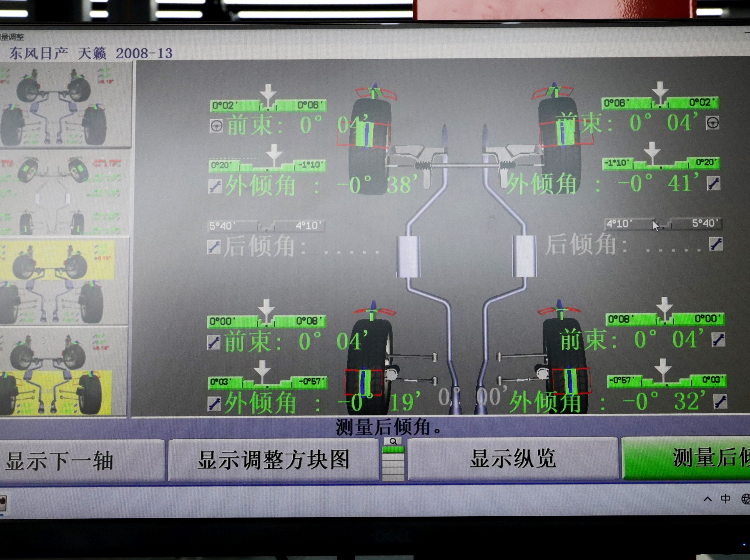Click the camber reading -0° 41'
The height and width of the screenshot is (560, 750).
click(658, 182)
